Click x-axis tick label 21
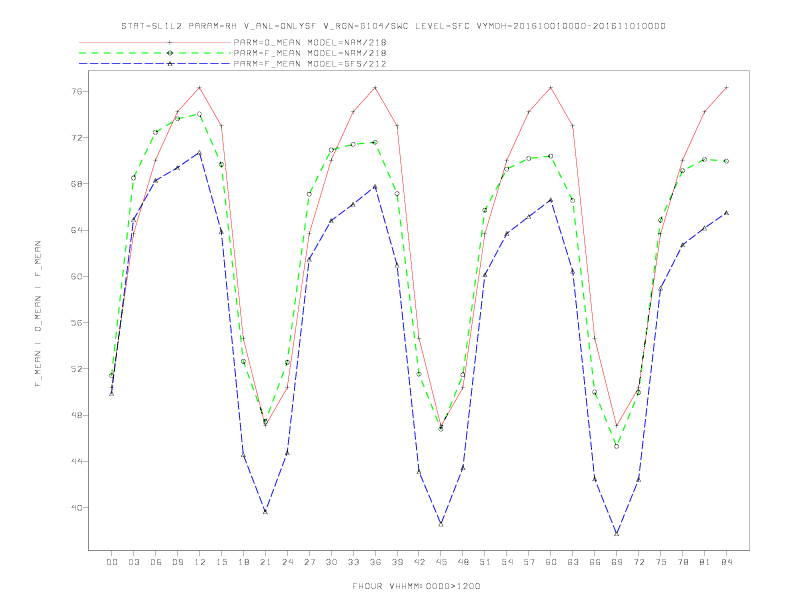Viewport: 792px width, 612px height. point(265,562)
